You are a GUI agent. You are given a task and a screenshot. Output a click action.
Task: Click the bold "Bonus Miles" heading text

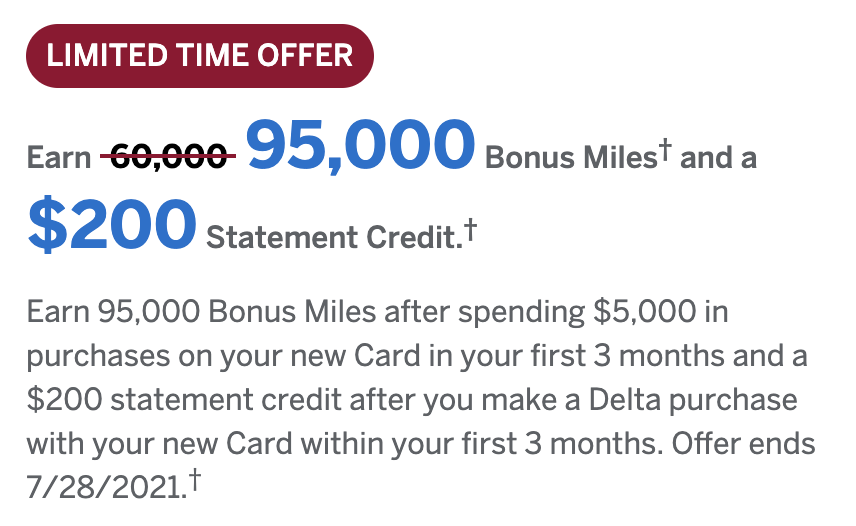pyautogui.click(x=570, y=158)
